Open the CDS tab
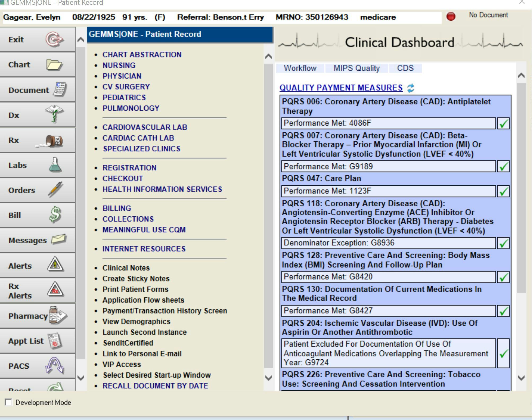532x420 pixels. point(405,68)
